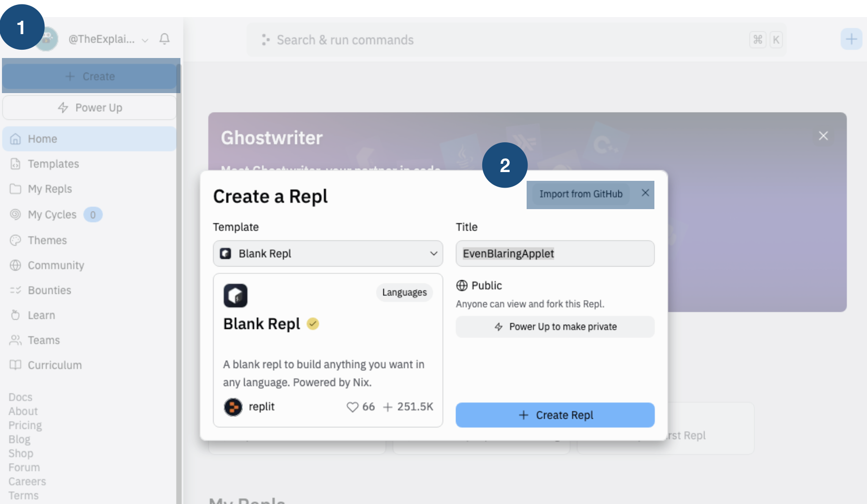This screenshot has height=504, width=867.
Task: Click the heart icon on Blank Repl card
Action: pos(352,407)
